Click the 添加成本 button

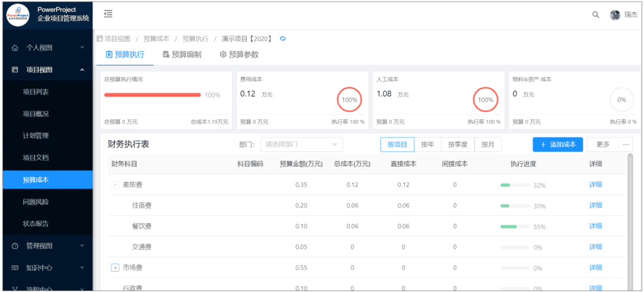pos(558,144)
